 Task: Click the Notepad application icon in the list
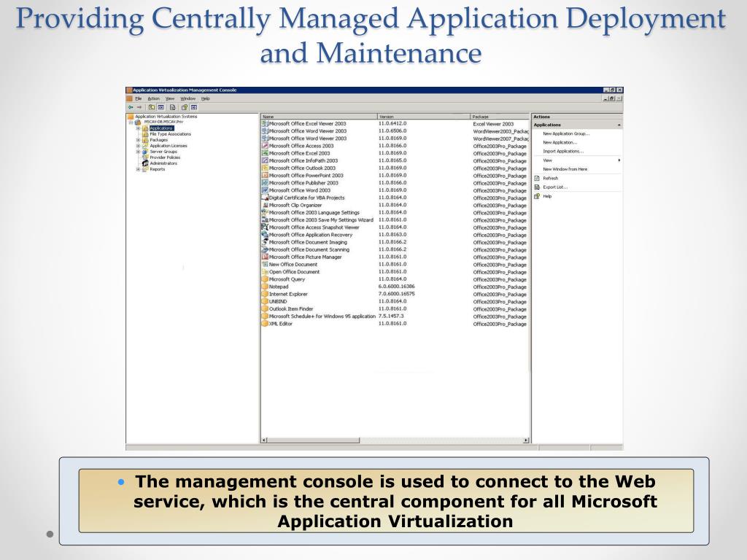point(265,287)
